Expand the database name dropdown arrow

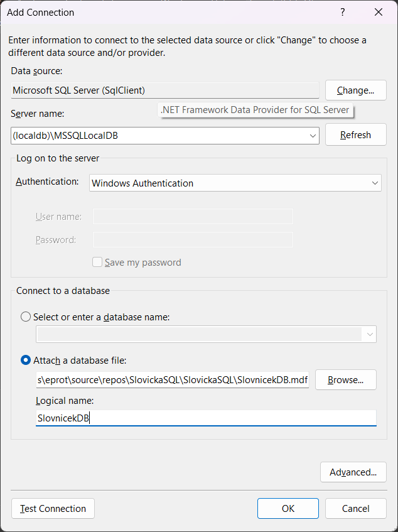(369, 334)
